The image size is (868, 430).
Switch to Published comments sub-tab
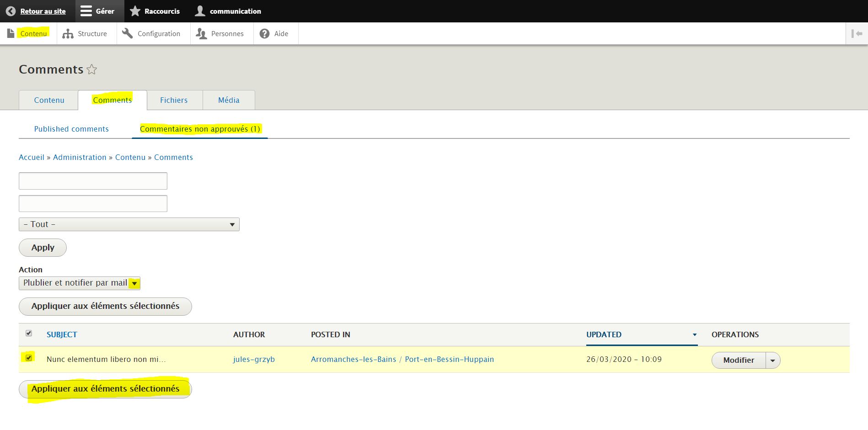point(71,129)
